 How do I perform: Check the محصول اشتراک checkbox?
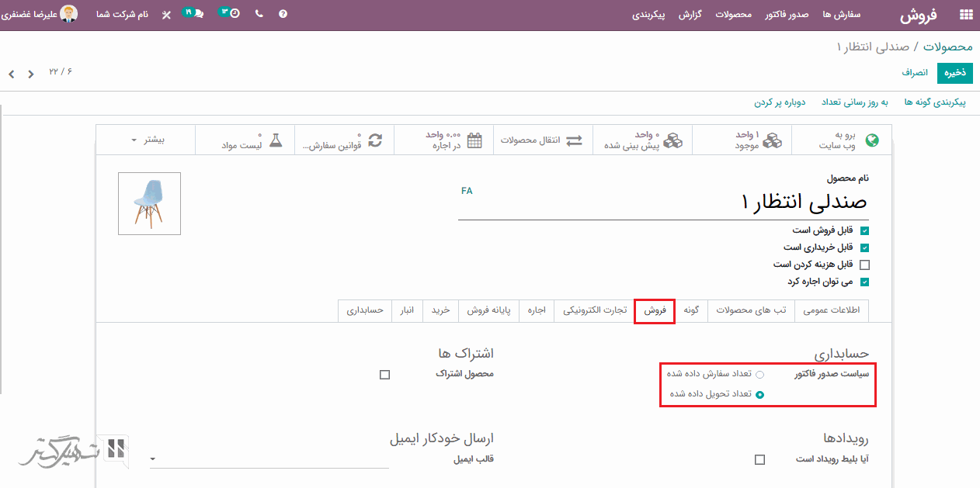[385, 375]
